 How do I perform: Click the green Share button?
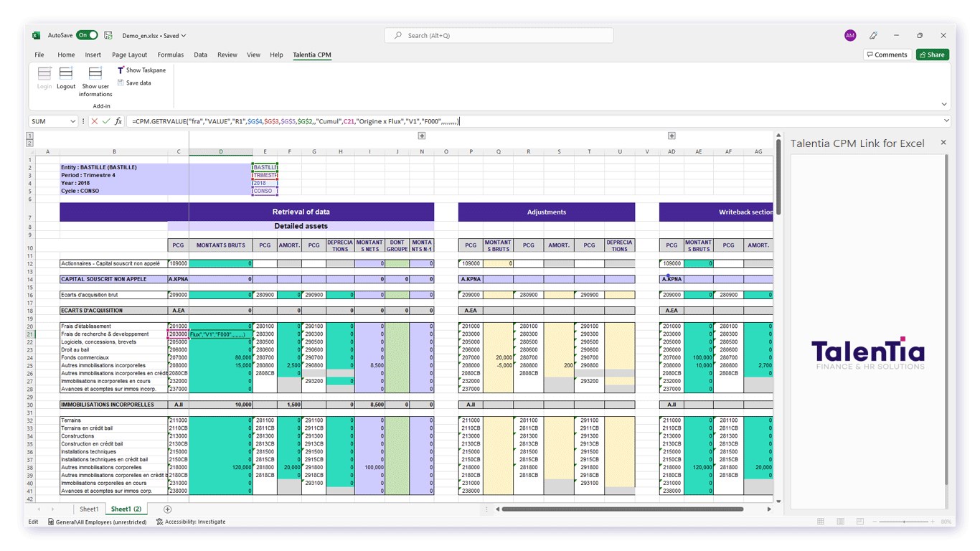933,55
